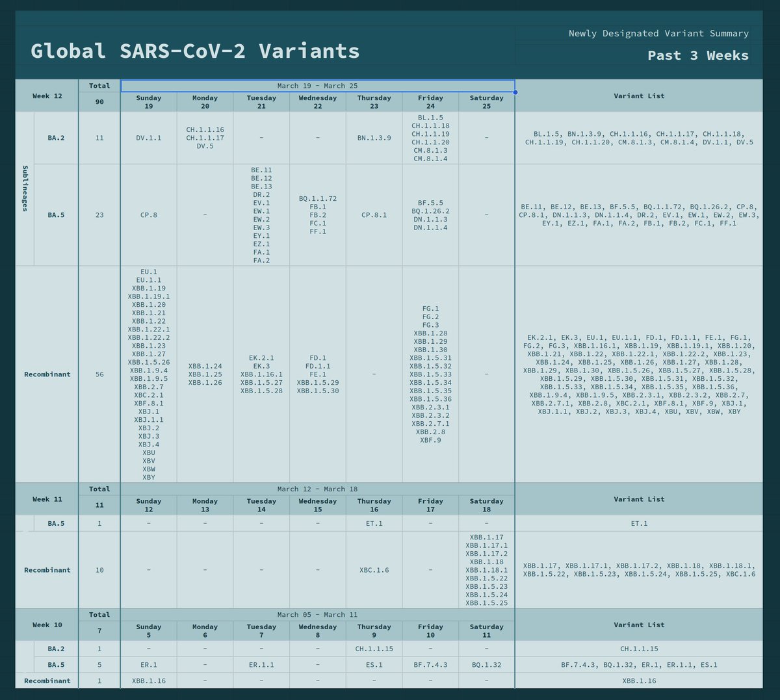Viewport: 780px width, 700px height.
Task: Select the 'Week 12' label cell
Action: (47, 96)
